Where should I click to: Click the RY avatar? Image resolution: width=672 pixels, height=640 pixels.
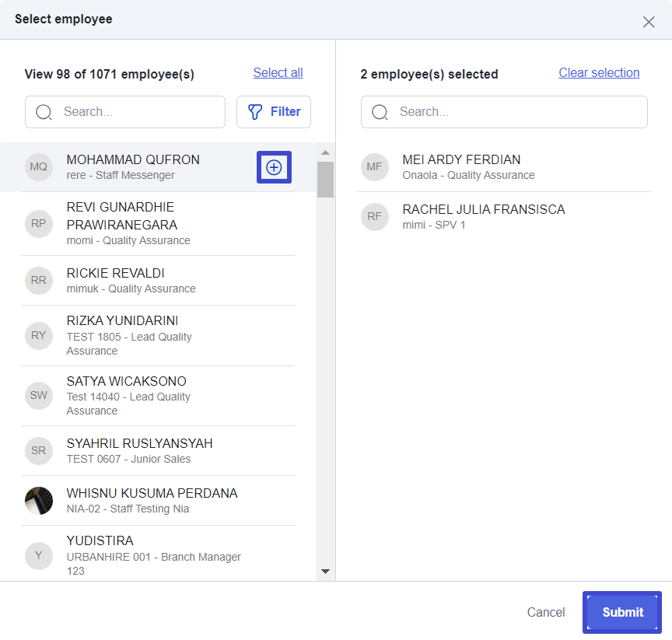[x=39, y=335]
